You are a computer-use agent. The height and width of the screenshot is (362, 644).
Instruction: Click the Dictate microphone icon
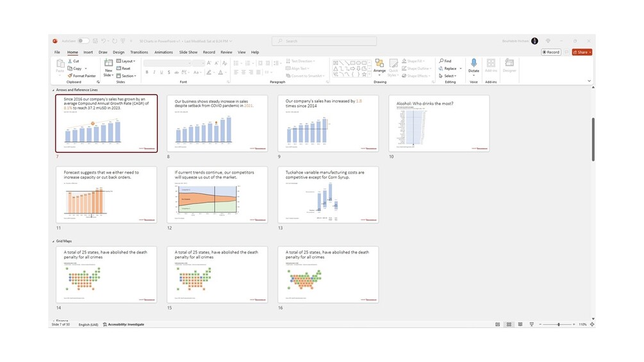coord(474,63)
